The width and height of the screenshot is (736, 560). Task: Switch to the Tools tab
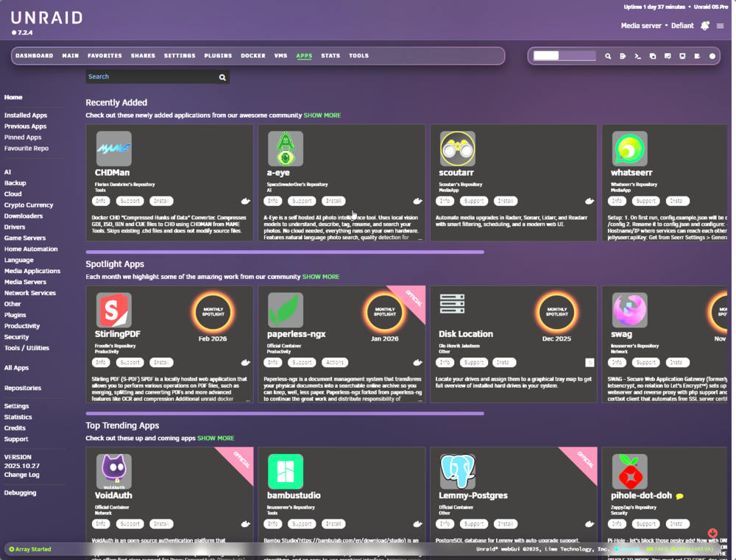click(x=358, y=56)
